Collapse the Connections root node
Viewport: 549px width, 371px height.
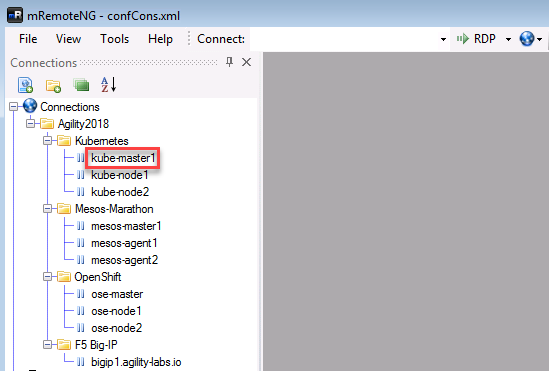coord(13,106)
